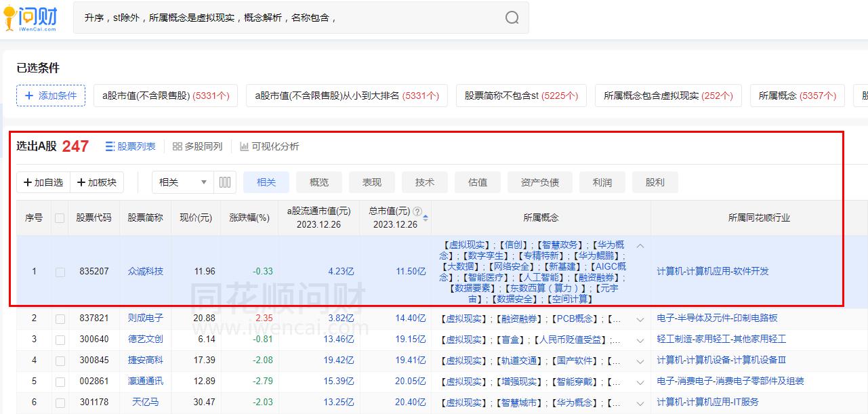Click the sort arrows on 总市值 column
Screen dimensions: 868x414
point(426,218)
